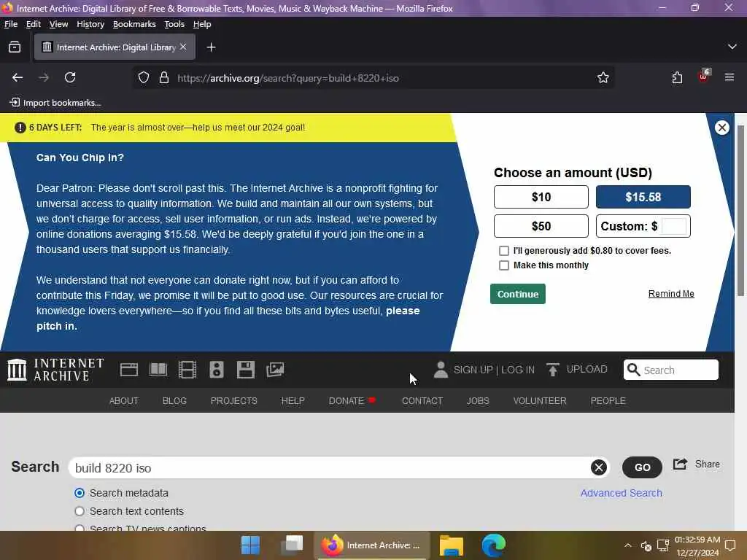Open the Help menu
The width and height of the screenshot is (747, 560).
pos(202,24)
